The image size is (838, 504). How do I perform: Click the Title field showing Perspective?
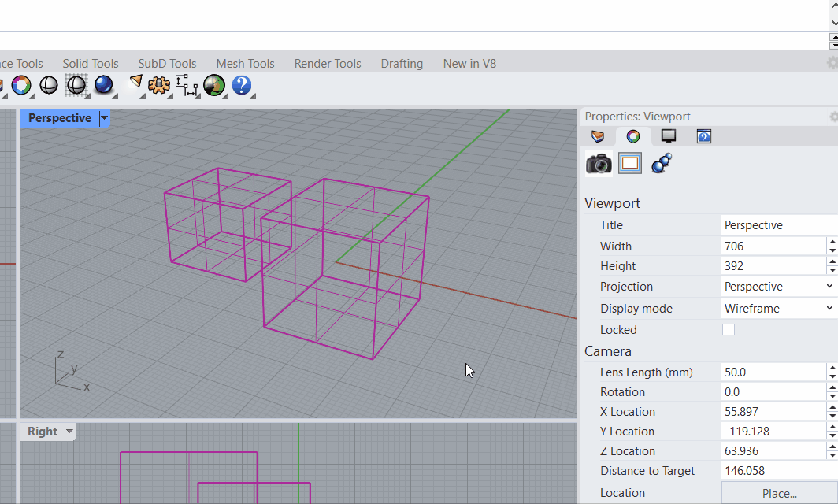click(779, 225)
